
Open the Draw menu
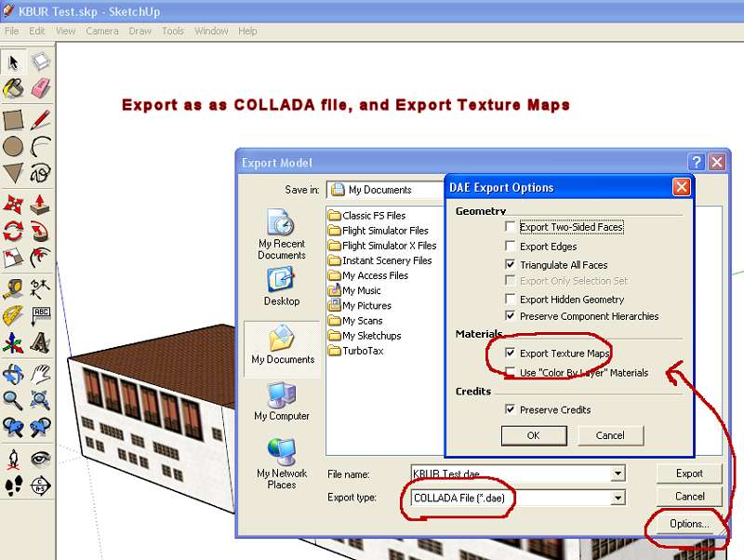point(140,31)
